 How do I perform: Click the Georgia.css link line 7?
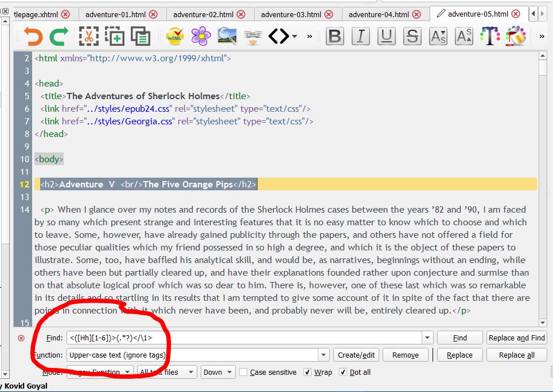coord(177,121)
